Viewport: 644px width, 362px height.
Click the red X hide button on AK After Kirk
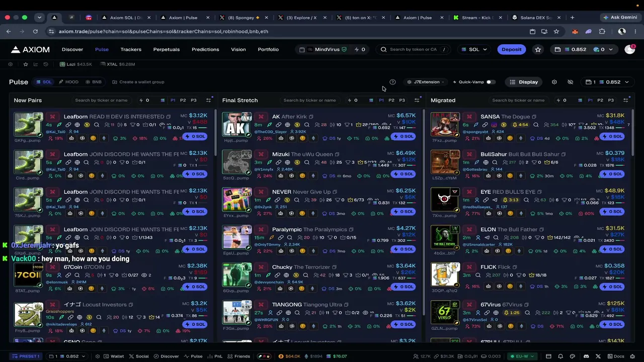point(261,116)
